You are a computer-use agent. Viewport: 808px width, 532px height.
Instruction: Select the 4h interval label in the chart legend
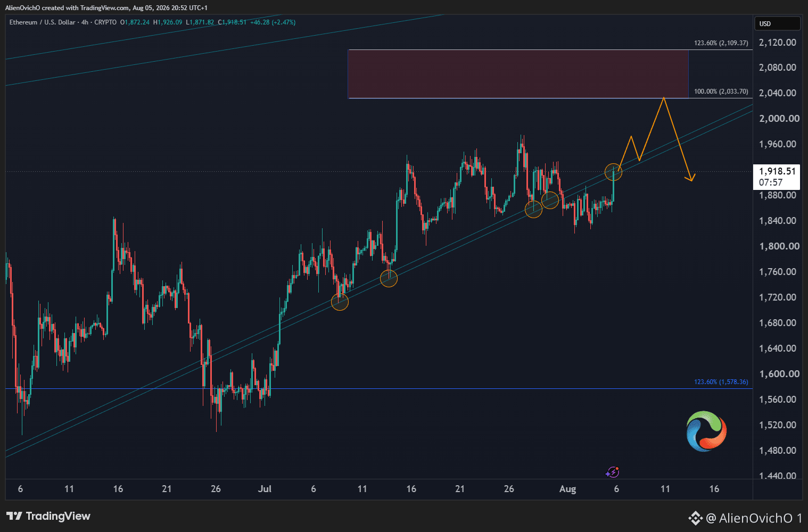click(x=85, y=22)
